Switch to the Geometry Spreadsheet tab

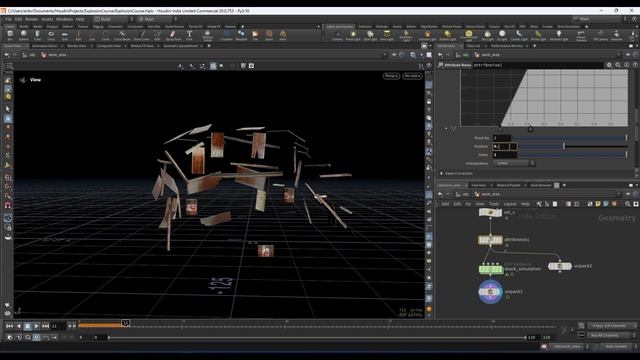180,46
